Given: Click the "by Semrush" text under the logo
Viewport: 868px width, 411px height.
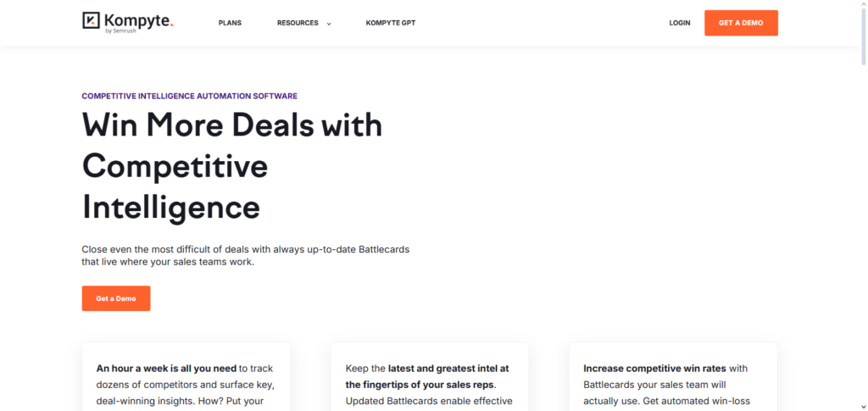Looking at the screenshot, I should pos(120,31).
